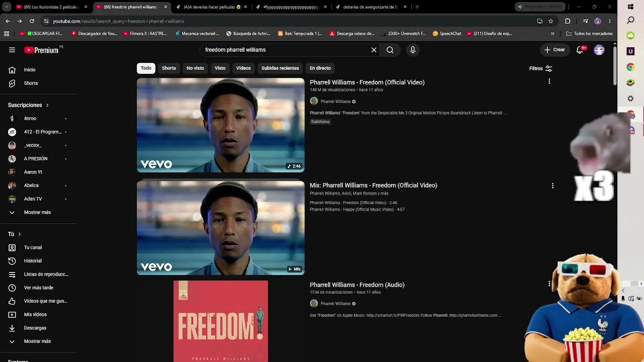
Task: Open the red FREEDOM album art thumbnail
Action: point(221,321)
